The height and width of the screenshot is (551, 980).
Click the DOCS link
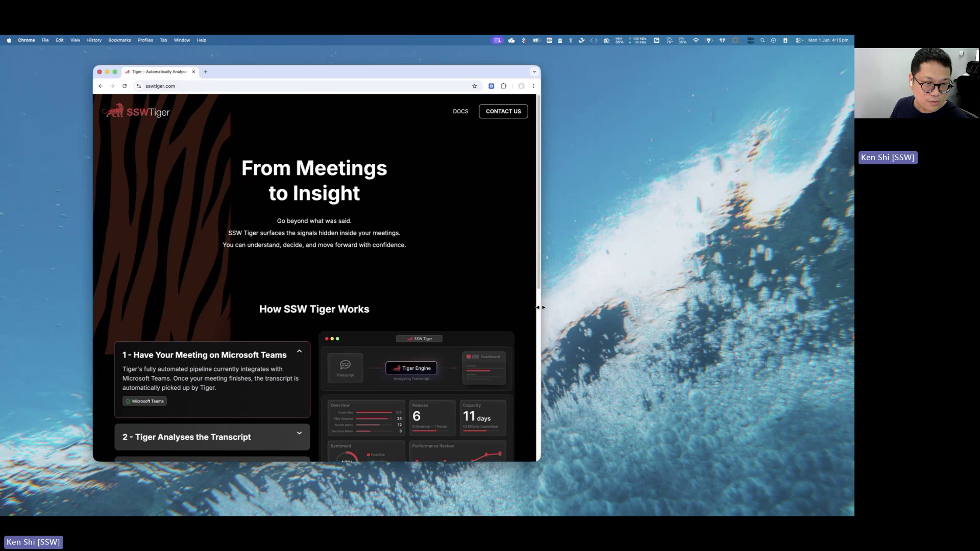[460, 111]
